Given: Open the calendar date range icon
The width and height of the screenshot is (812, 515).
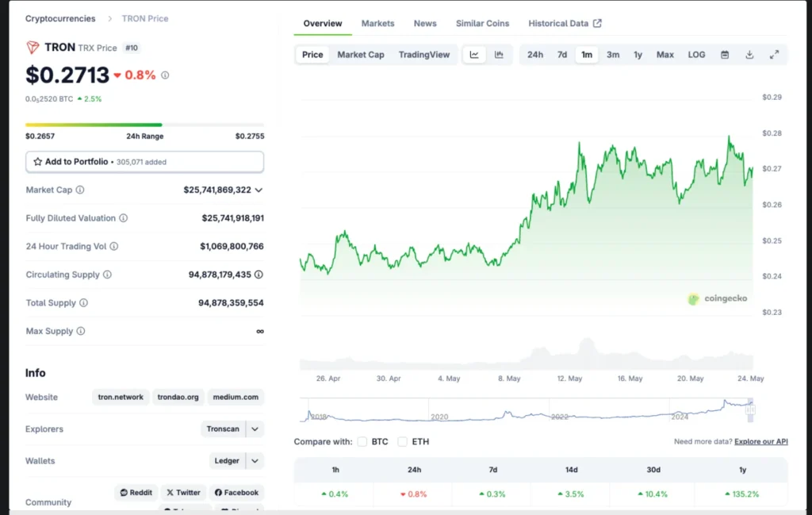Looking at the screenshot, I should pyautogui.click(x=725, y=55).
